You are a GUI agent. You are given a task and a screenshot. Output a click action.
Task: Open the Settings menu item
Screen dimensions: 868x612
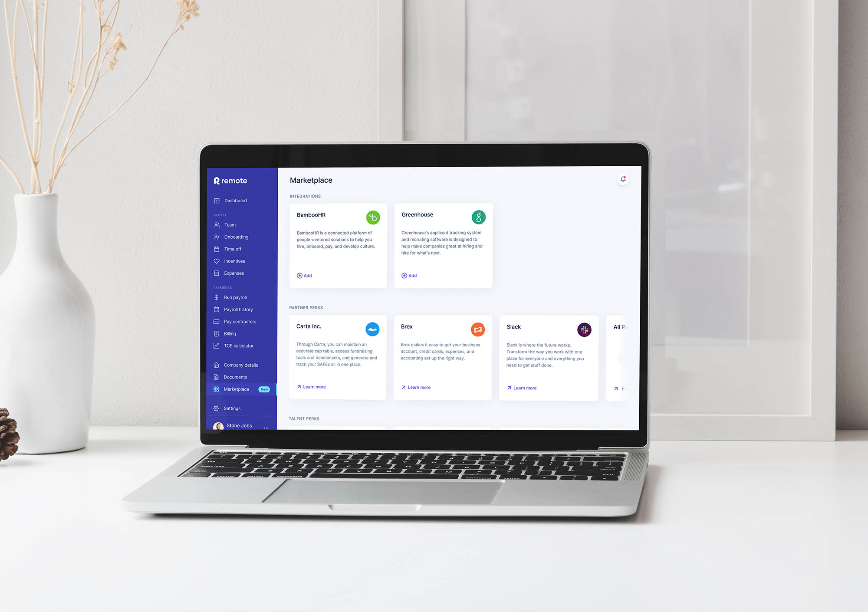coord(232,408)
